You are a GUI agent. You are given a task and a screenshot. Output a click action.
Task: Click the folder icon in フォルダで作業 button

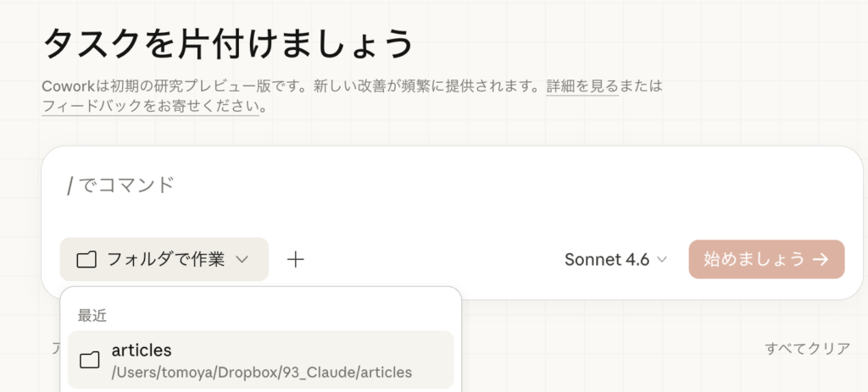pyautogui.click(x=86, y=260)
